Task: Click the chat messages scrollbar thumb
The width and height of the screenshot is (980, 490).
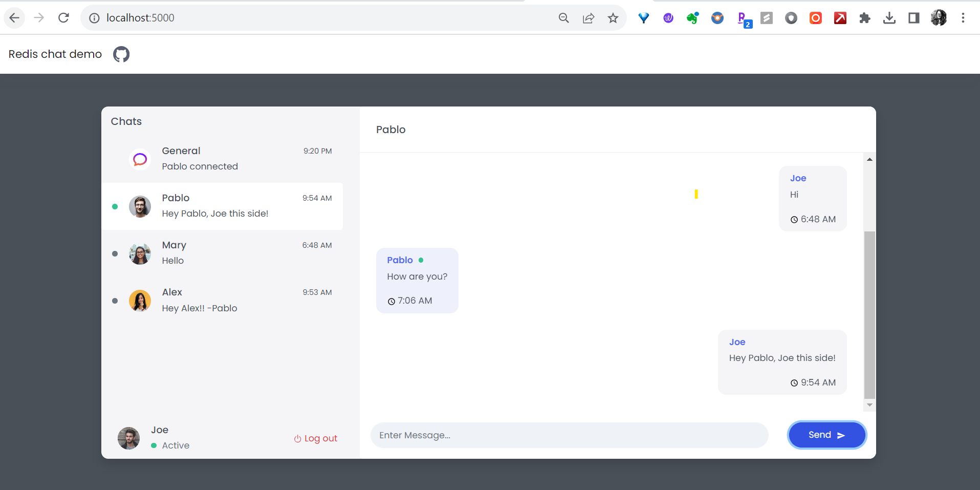Action: (869, 315)
